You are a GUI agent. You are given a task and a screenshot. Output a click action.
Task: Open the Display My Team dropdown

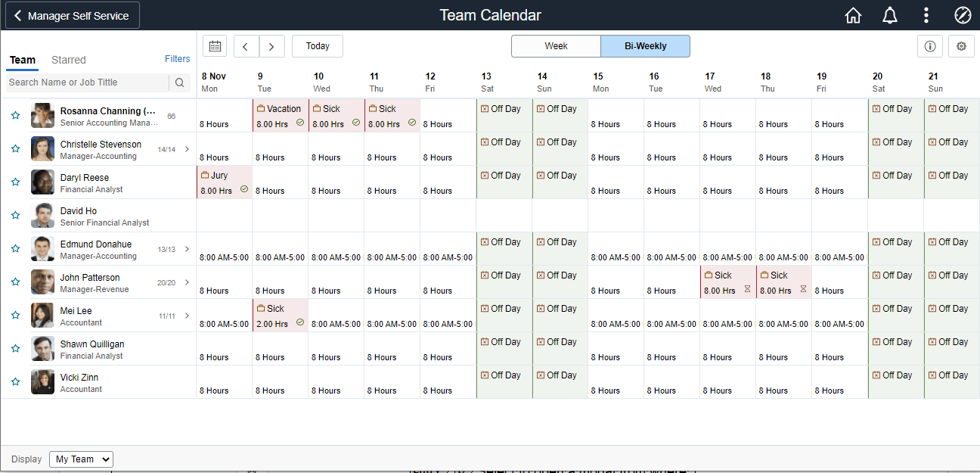[x=81, y=459]
